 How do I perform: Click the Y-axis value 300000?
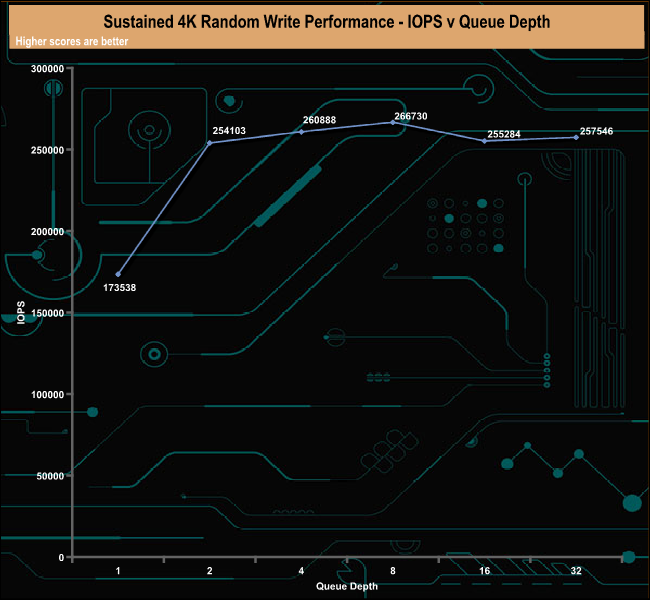47,69
